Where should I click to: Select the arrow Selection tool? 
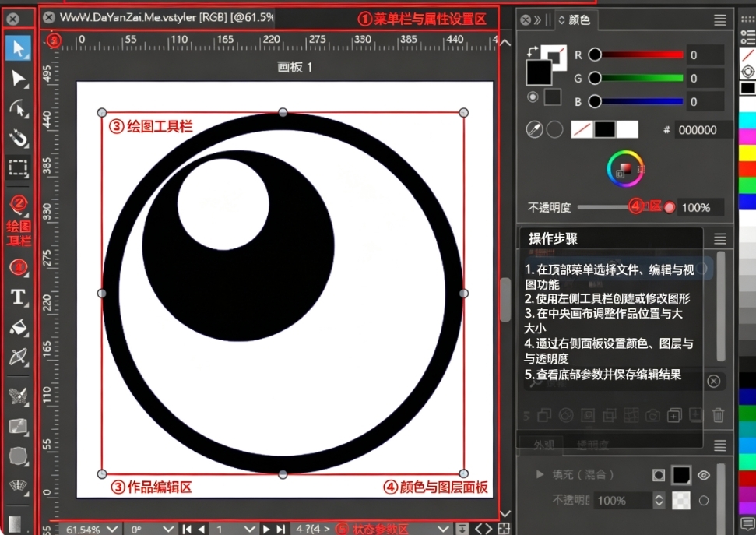pos(19,48)
